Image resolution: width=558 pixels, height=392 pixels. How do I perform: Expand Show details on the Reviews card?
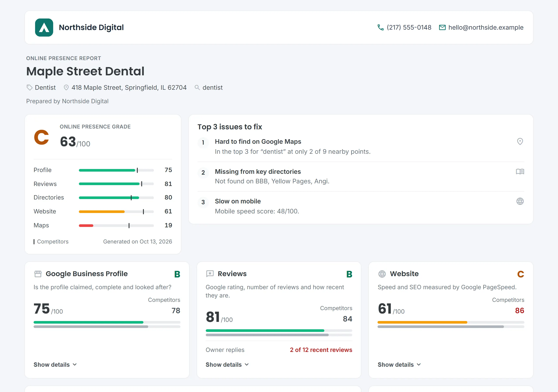(x=227, y=365)
